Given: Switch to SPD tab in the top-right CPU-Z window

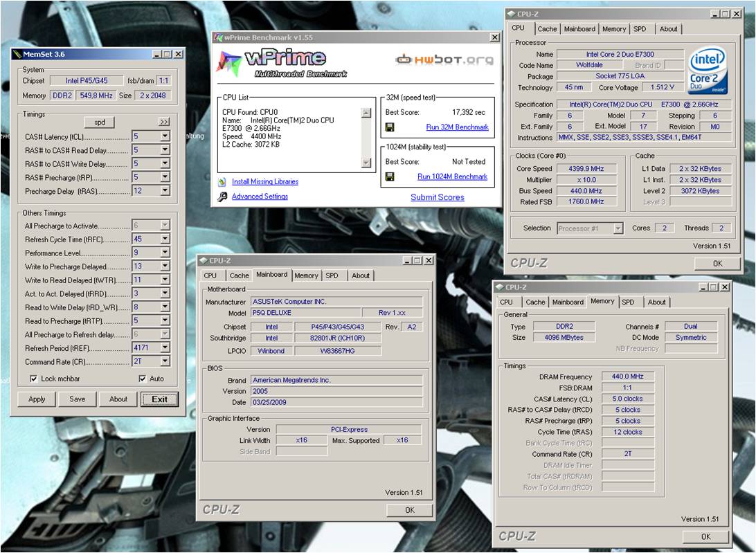Looking at the screenshot, I should [x=640, y=29].
